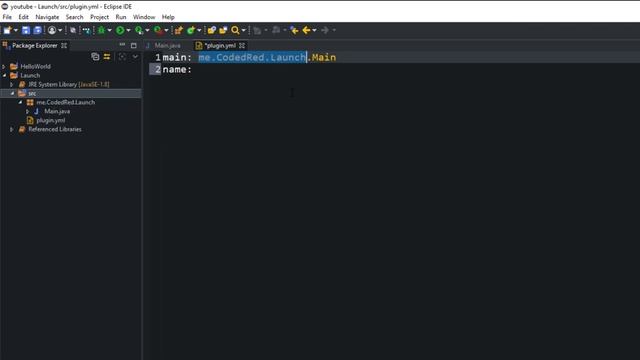Viewport: 640px width, 360px height.
Task: Expand the HelloWorld project
Action: pyautogui.click(x=4, y=67)
